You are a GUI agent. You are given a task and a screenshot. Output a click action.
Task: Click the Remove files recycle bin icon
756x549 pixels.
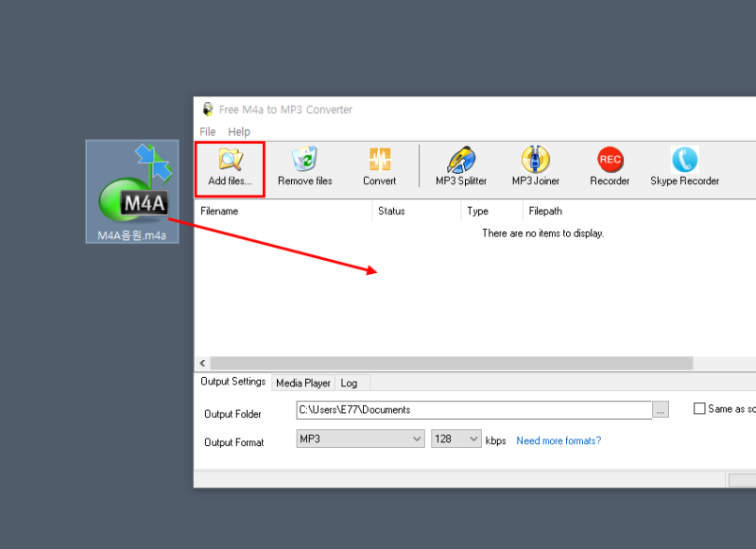coord(304,159)
